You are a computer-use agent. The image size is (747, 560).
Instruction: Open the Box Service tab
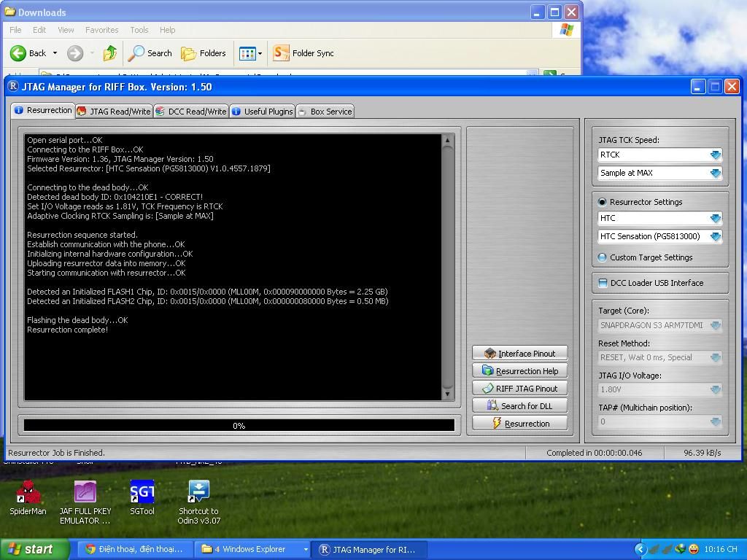coord(325,112)
